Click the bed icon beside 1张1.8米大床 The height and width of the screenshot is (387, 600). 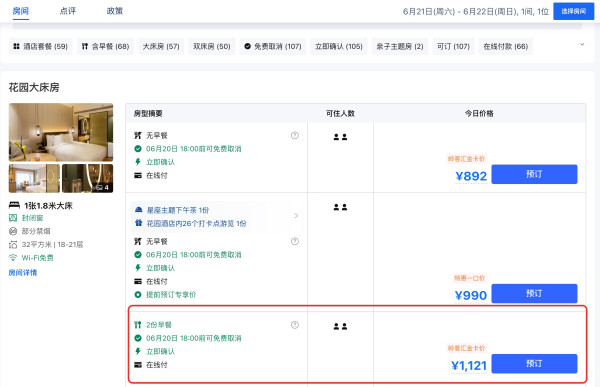(x=14, y=206)
